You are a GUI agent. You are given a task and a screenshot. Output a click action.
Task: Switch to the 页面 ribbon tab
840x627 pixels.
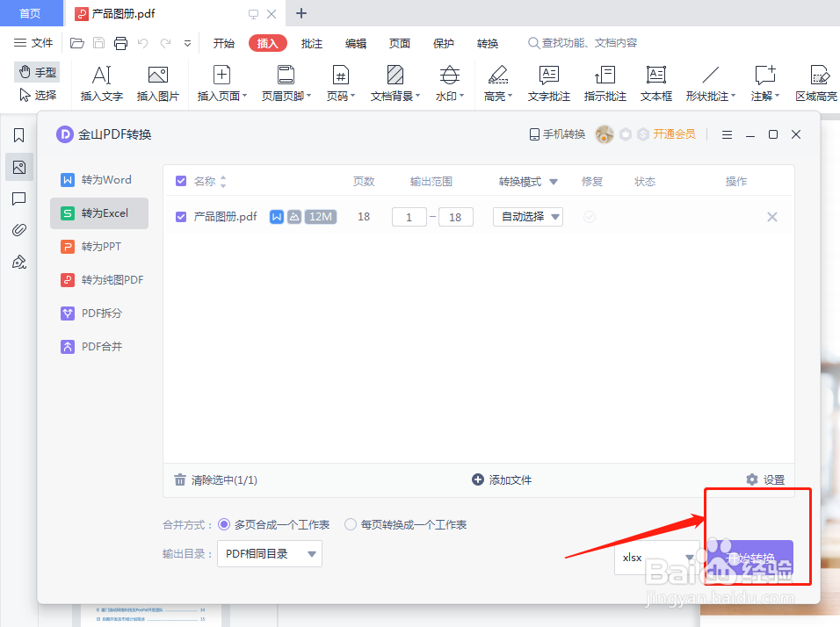click(400, 43)
